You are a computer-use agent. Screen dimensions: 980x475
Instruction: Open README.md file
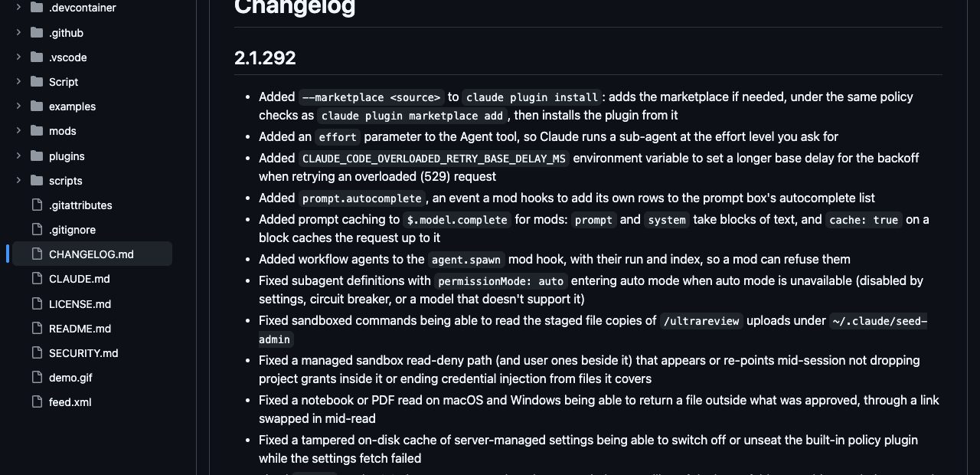pyautogui.click(x=92, y=328)
